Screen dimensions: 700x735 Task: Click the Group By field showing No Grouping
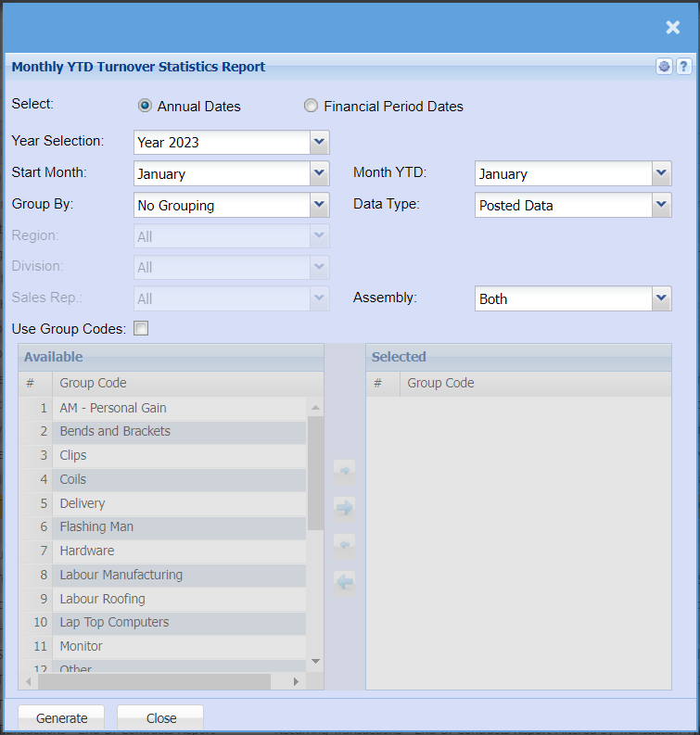pyautogui.click(x=222, y=205)
